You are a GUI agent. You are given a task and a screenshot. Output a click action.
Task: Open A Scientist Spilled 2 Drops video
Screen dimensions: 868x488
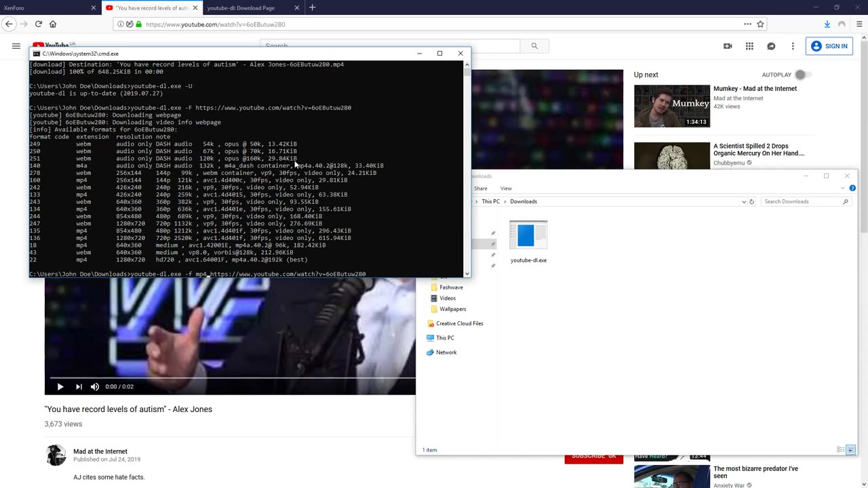758,150
